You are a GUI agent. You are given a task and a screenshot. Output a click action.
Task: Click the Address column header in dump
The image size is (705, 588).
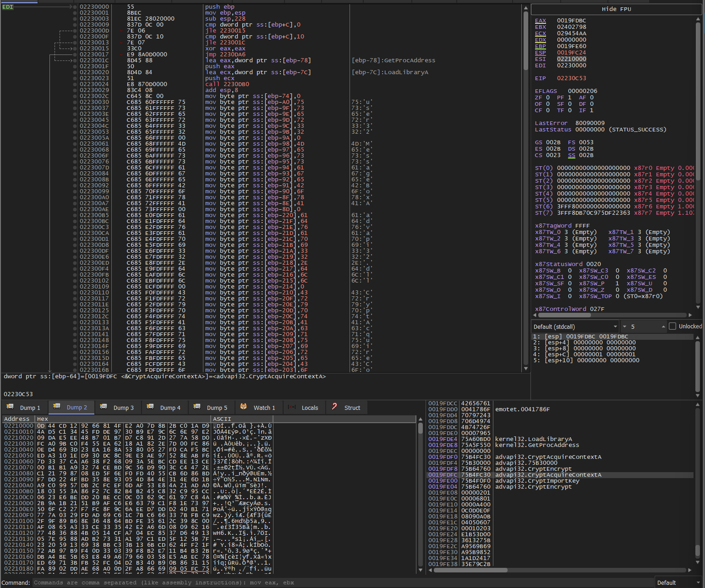[x=18, y=419]
